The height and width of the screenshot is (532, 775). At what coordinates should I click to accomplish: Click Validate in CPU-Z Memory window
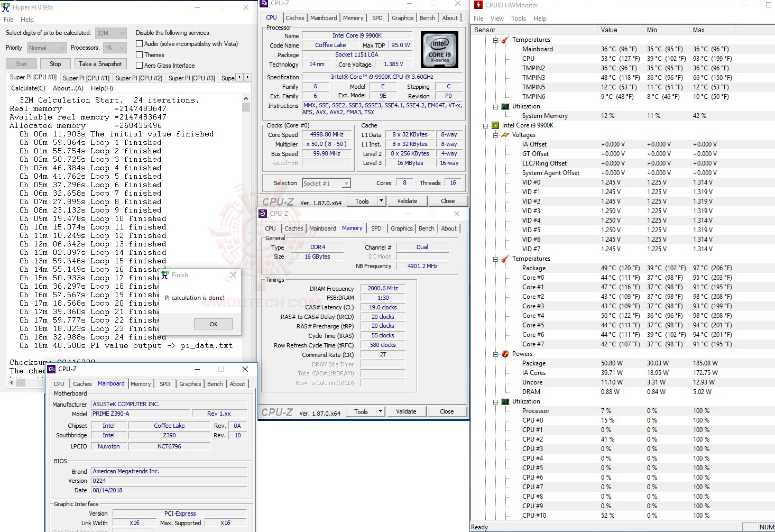406,411
